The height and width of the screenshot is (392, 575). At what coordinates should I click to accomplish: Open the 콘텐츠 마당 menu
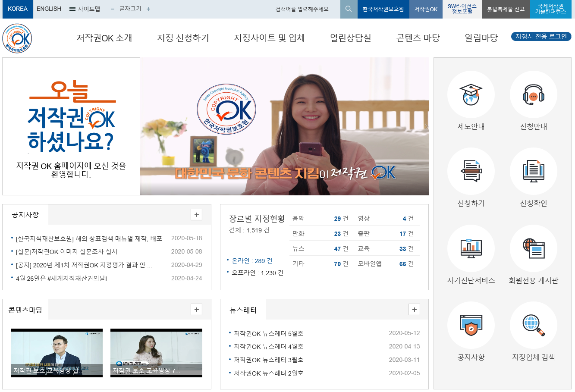[418, 38]
